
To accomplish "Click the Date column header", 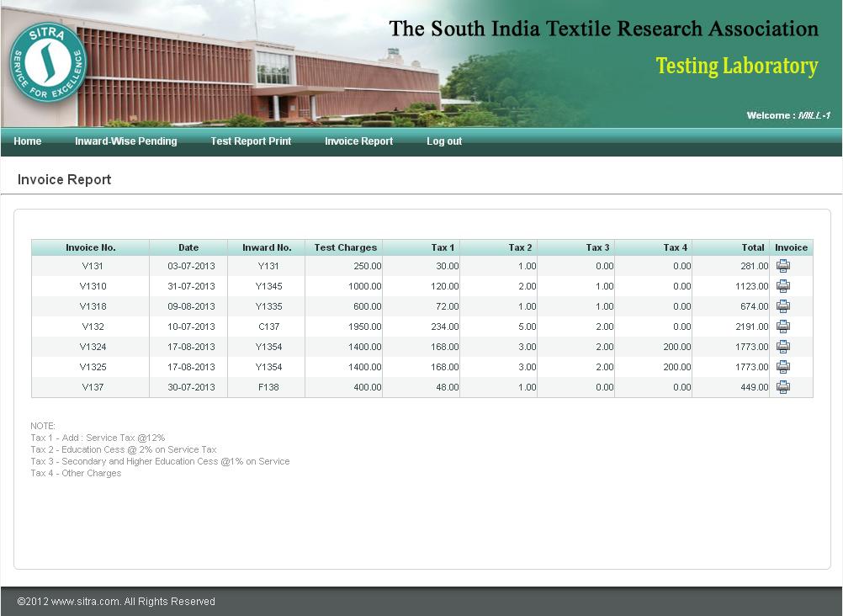I will [188, 247].
